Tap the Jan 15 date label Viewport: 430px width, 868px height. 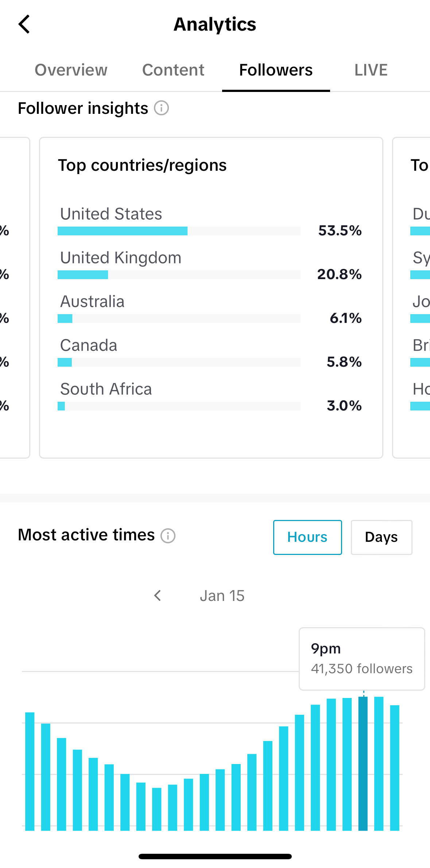(222, 596)
